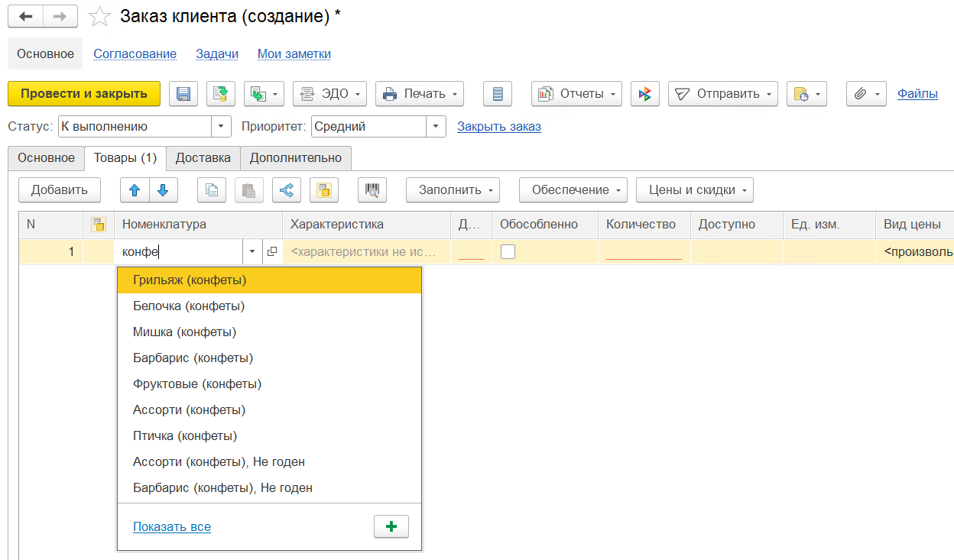Add this order to favorites with the star

click(x=100, y=16)
